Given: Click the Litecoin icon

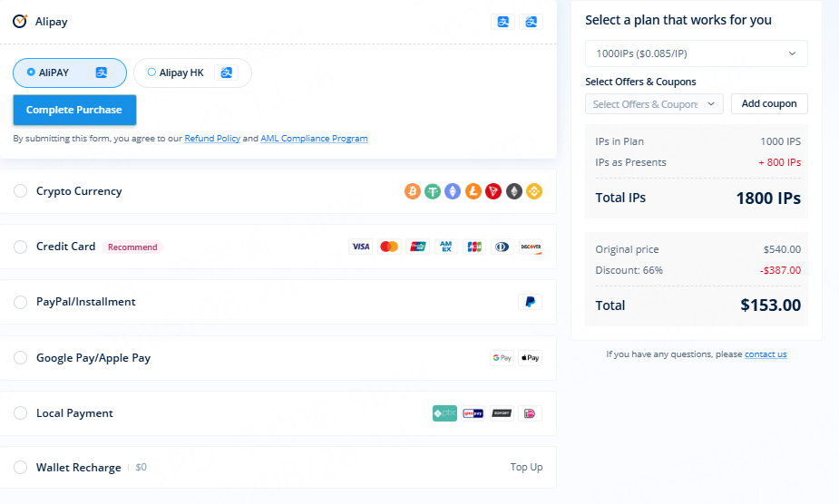Looking at the screenshot, I should coord(473,191).
